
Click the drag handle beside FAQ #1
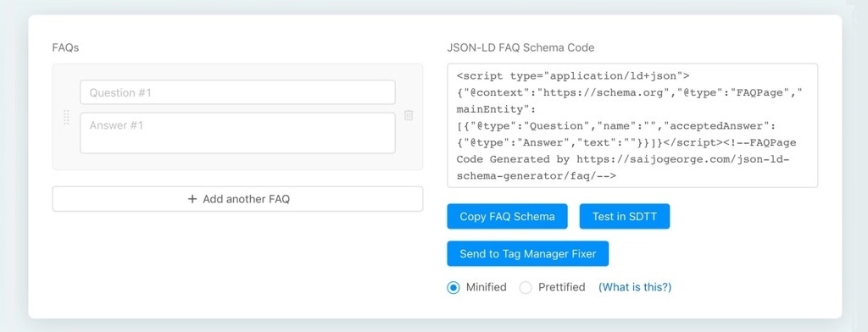[x=66, y=117]
